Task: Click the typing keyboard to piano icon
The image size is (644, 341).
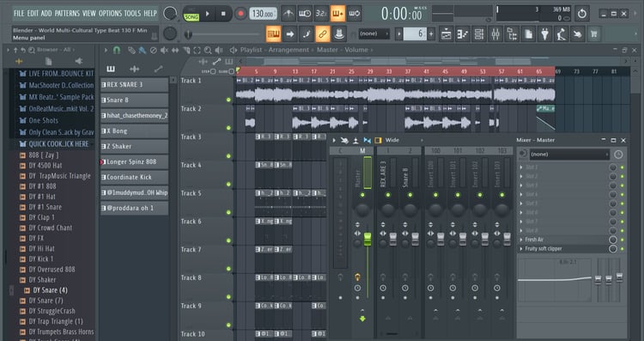Action: (273, 34)
